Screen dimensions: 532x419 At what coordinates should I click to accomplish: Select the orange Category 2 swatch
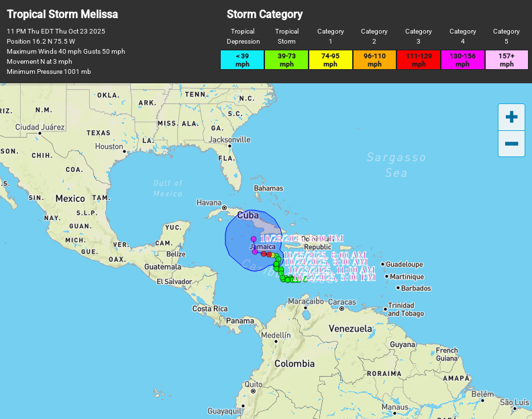point(374,60)
